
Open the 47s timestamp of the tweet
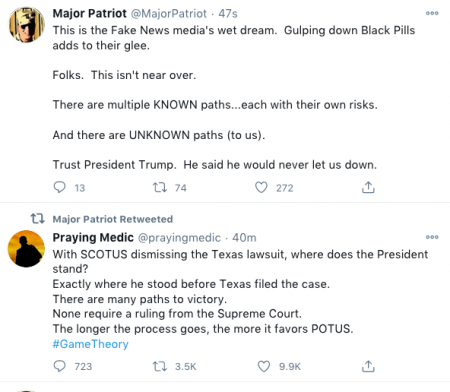tap(228, 14)
